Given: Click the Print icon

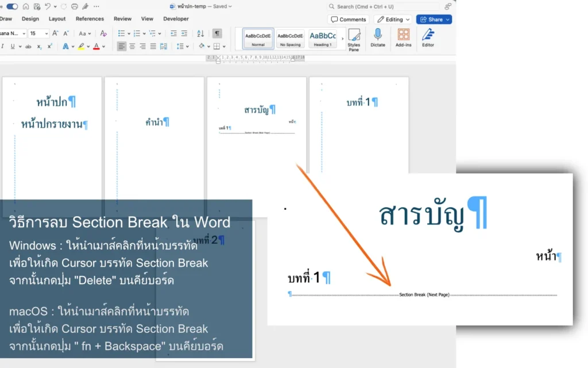Looking at the screenshot, I should point(74,6).
